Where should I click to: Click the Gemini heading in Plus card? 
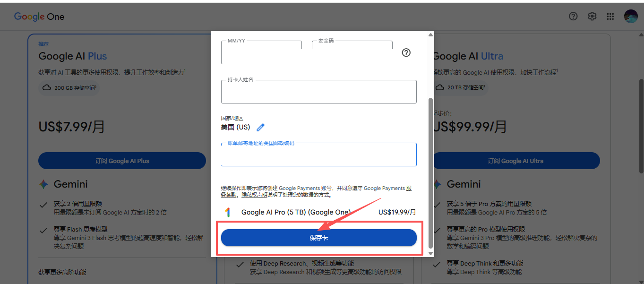(x=71, y=184)
